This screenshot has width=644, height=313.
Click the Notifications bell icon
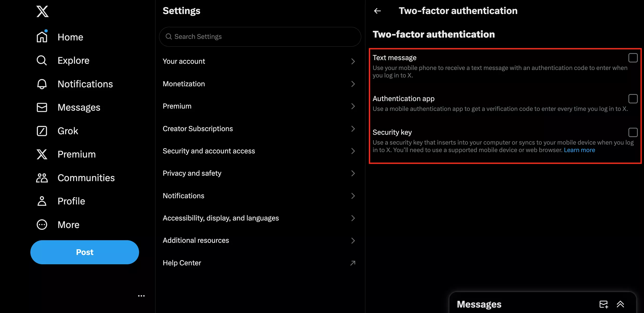42,84
